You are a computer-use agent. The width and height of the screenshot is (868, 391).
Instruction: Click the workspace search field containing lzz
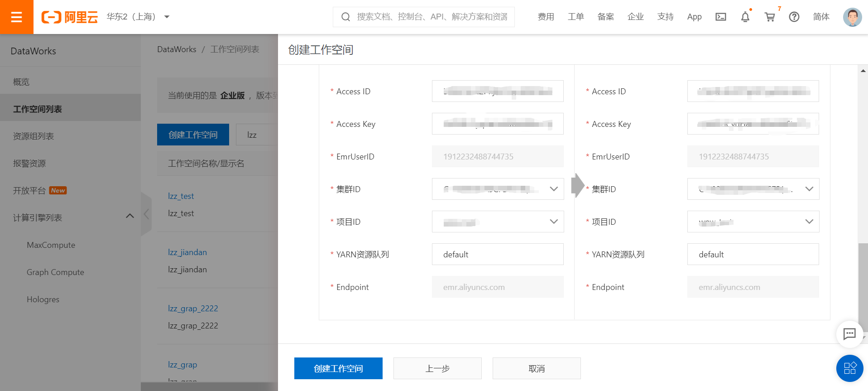coord(257,135)
